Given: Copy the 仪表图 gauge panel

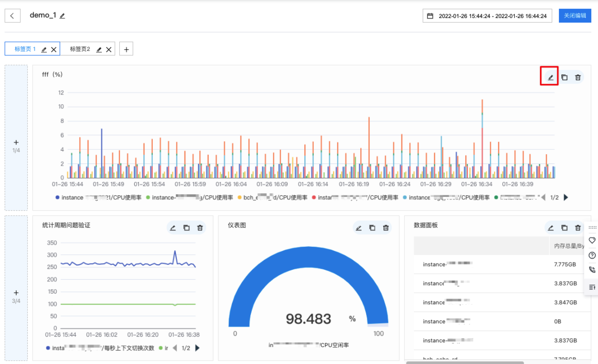Looking at the screenshot, I should click(x=372, y=228).
